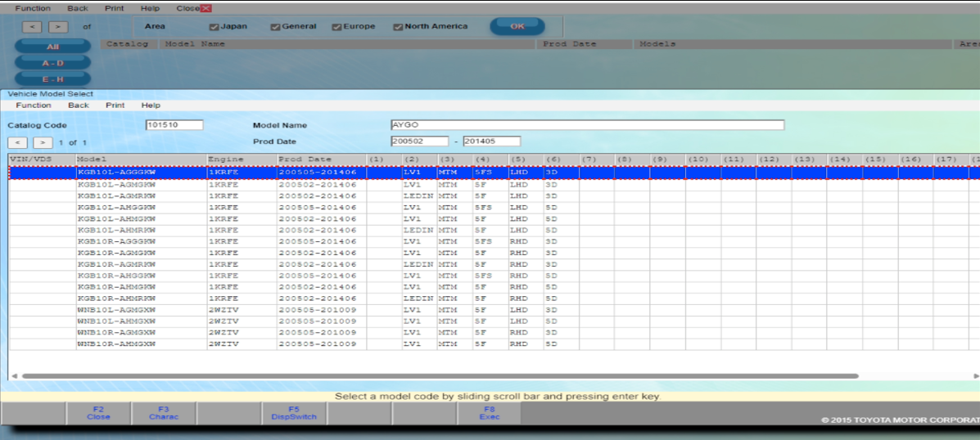Go to next page in background window

coord(58,27)
